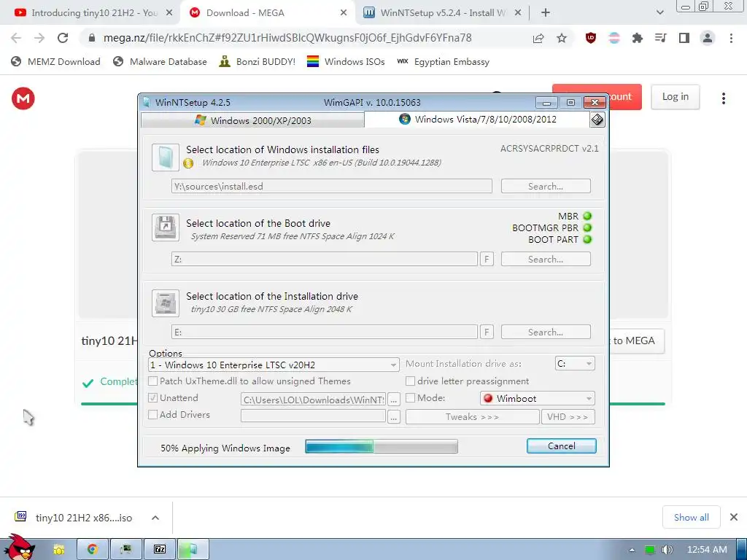
Task: Open the Windows ISOs bookmark
Action: point(346,61)
